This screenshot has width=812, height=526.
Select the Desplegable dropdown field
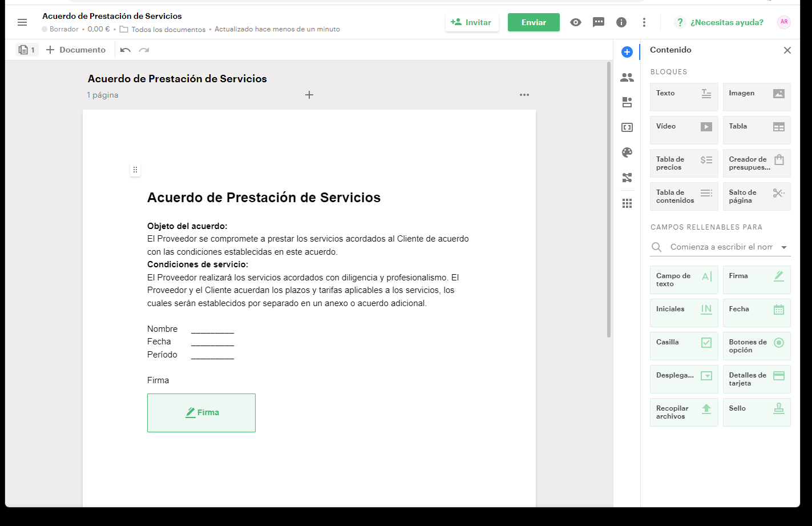click(x=684, y=379)
